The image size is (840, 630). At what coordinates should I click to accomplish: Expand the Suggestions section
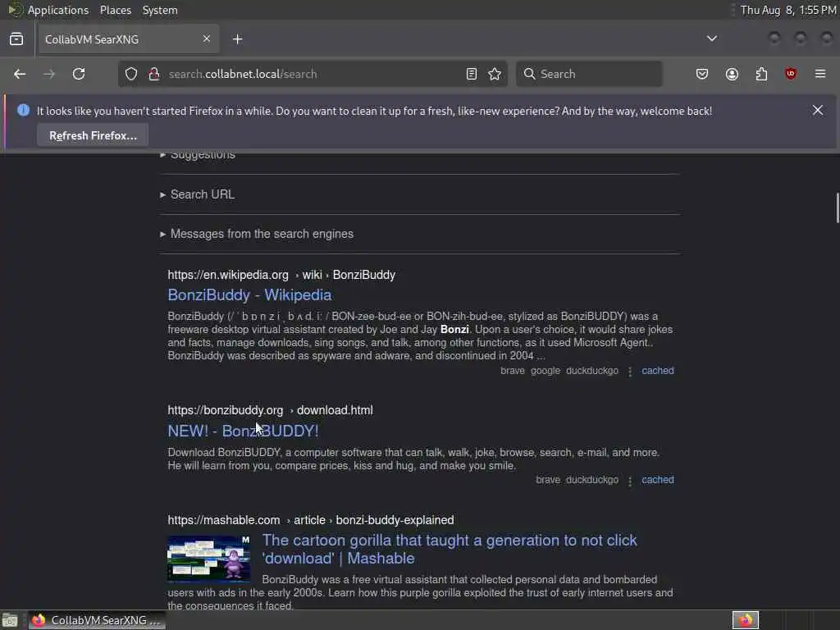tap(198, 154)
